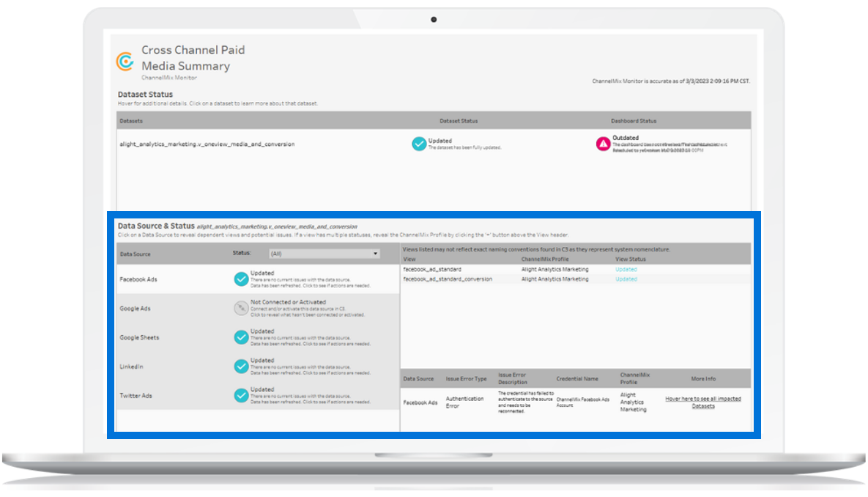Select the Google Sheets status check icon
Image resolution: width=868 pixels, height=497 pixels.
click(x=241, y=337)
